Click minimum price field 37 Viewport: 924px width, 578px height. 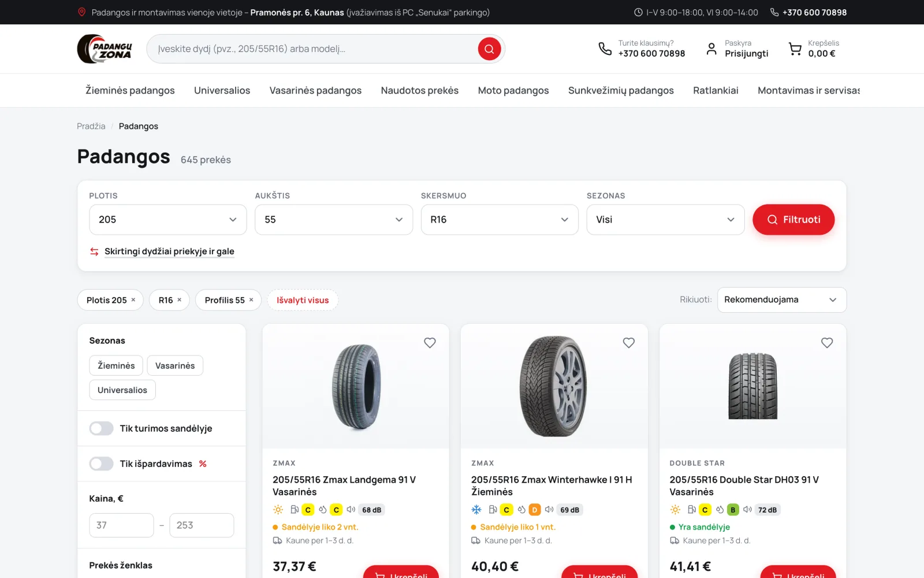[x=121, y=525]
